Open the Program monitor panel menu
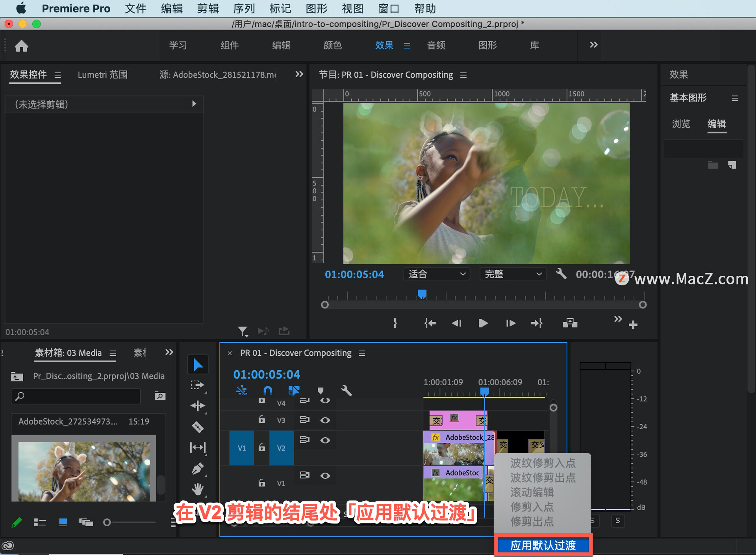The width and height of the screenshot is (756, 557). coord(463,75)
